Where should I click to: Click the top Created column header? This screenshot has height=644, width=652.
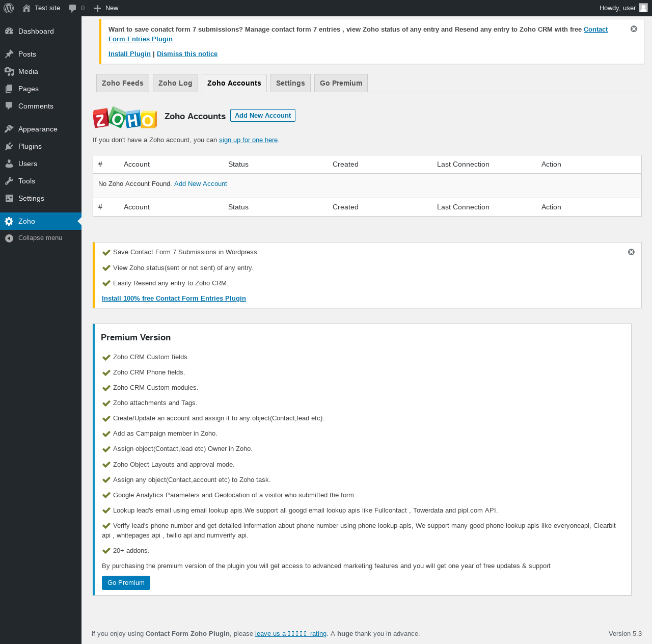[345, 165]
